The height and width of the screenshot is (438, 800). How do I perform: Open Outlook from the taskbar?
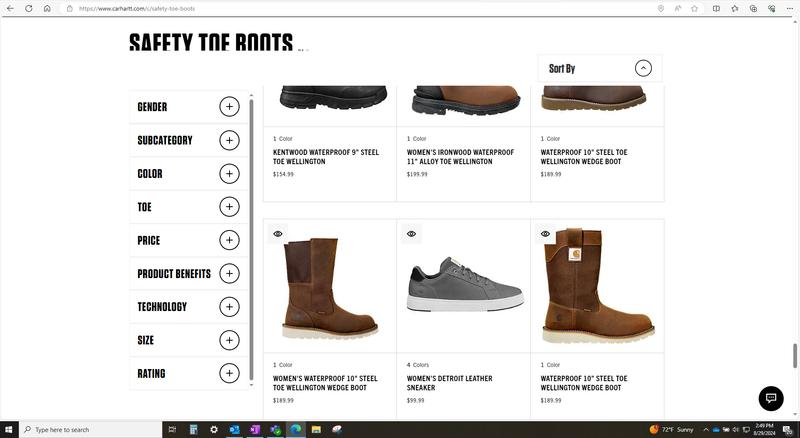[234, 429]
